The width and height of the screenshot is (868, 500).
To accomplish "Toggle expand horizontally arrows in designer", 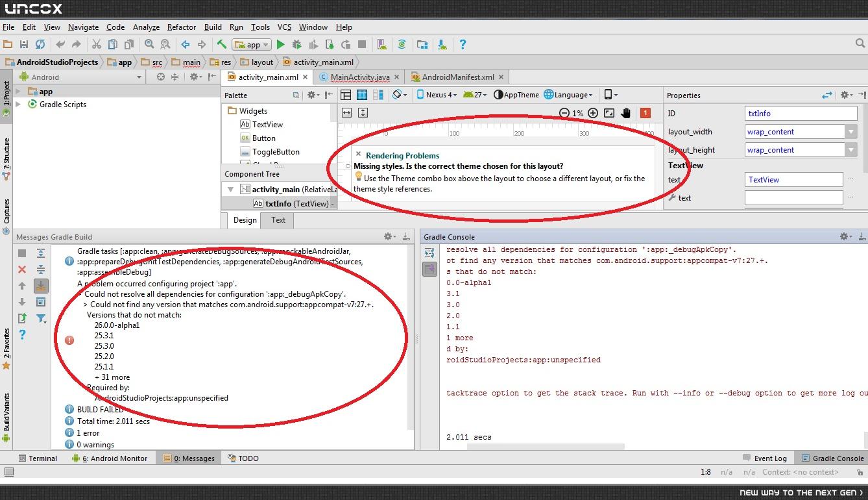I will pos(346,113).
